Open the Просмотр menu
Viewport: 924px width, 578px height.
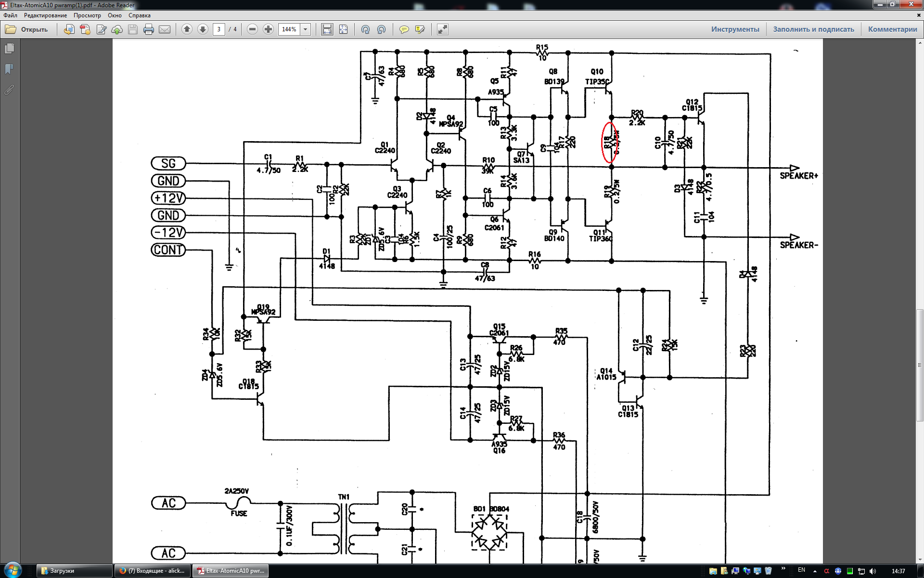point(87,15)
